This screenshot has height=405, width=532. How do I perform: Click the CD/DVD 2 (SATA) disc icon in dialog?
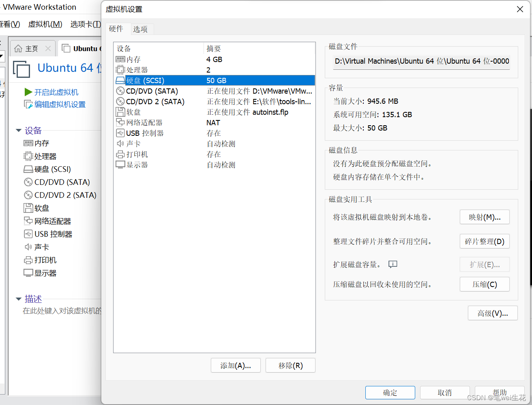point(120,101)
